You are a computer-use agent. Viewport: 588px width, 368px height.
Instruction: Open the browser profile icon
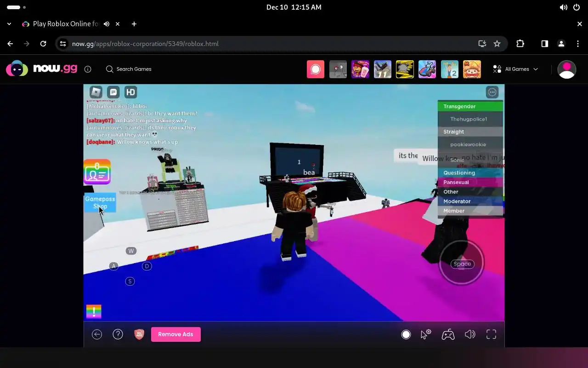point(561,44)
